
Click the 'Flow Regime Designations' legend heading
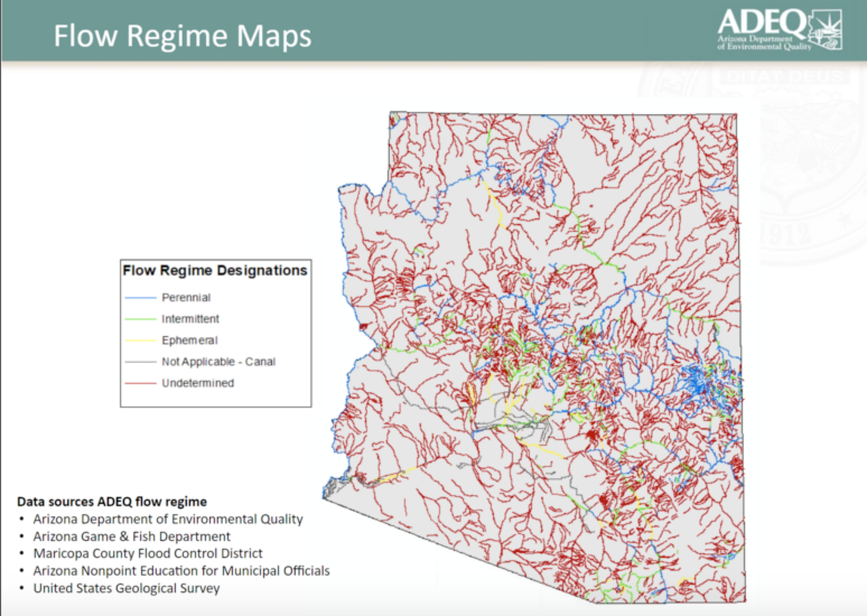point(215,270)
